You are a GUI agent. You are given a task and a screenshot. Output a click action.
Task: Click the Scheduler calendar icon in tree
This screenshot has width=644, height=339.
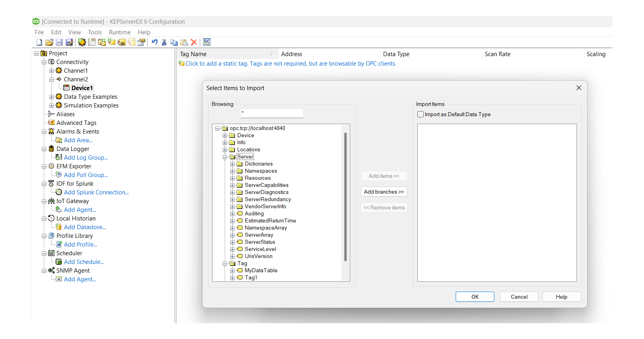click(x=51, y=253)
